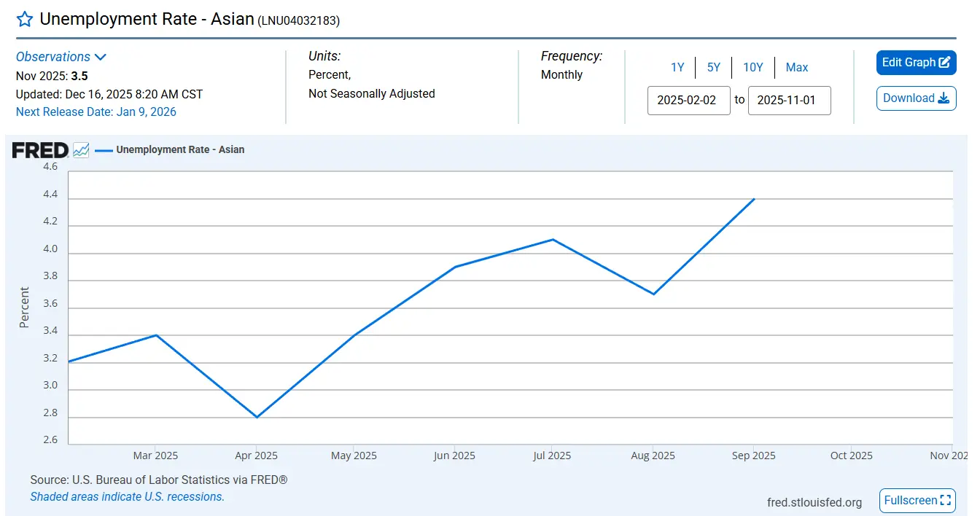Open the Next Release Date link
Viewport: 980px width, 516px height.
(96, 112)
